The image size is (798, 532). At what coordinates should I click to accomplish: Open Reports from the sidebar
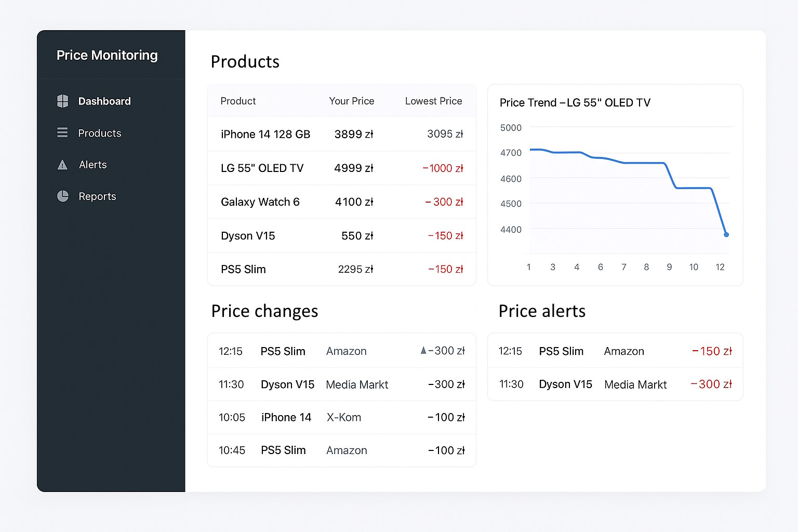tap(98, 196)
